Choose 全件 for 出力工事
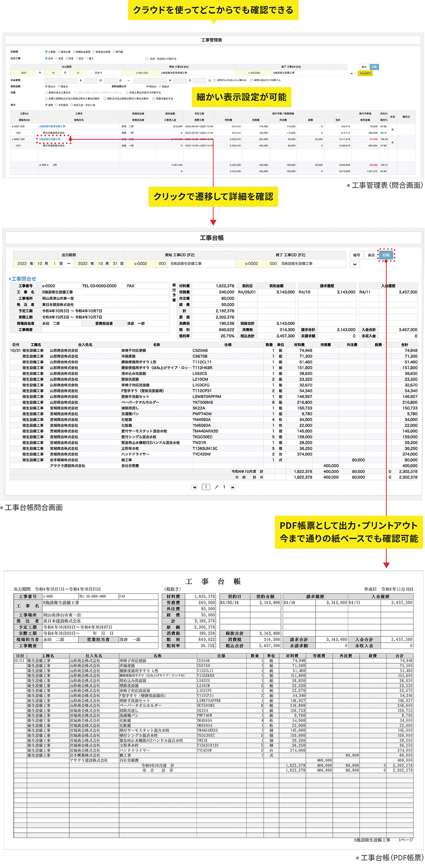Image resolution: width=425 pixels, height=868 pixels. pyautogui.click(x=46, y=59)
